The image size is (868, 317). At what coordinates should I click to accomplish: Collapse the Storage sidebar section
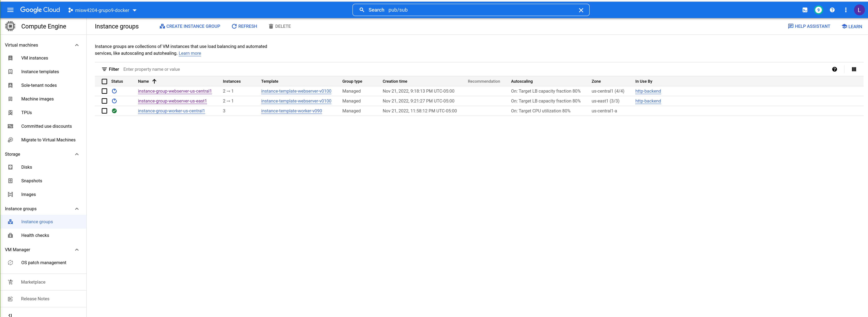pyautogui.click(x=77, y=154)
